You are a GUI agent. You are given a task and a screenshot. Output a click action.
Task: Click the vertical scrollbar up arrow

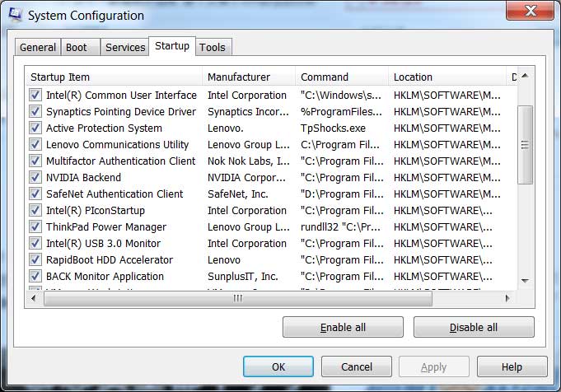(525, 76)
